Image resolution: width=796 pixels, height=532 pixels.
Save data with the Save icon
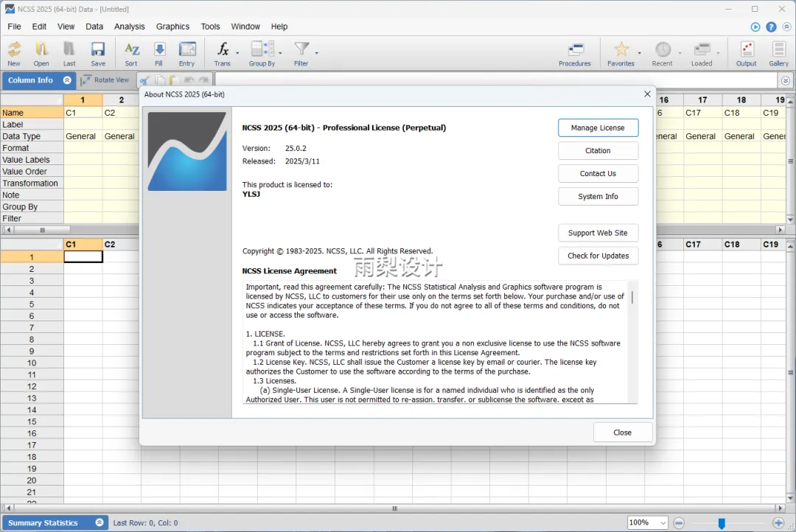coord(98,53)
